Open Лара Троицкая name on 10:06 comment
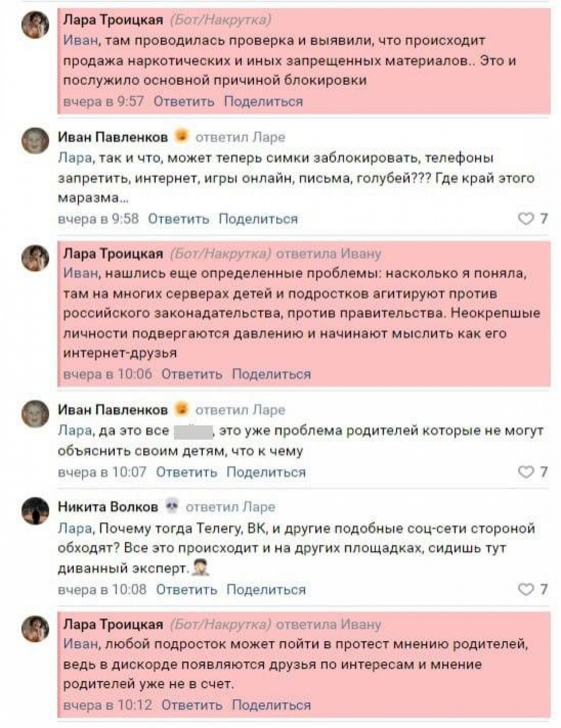 [x=113, y=254]
